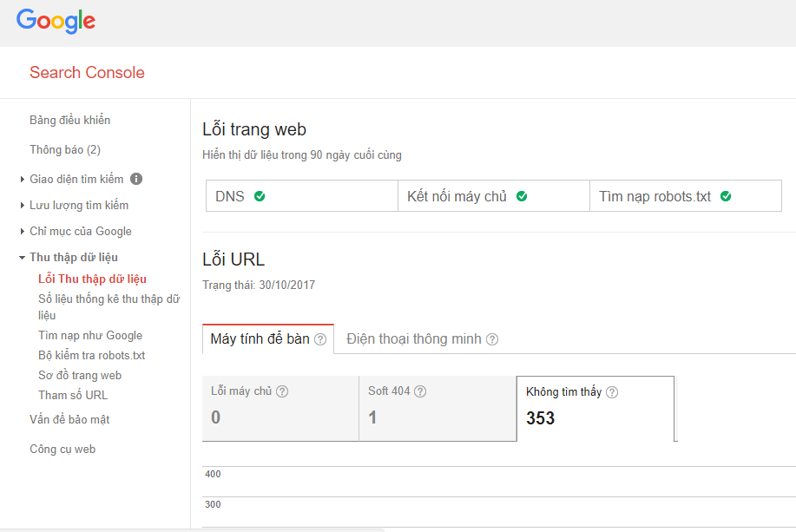The image size is (796, 532).
Task: Click the Soft 404 count of 1
Action: (372, 417)
